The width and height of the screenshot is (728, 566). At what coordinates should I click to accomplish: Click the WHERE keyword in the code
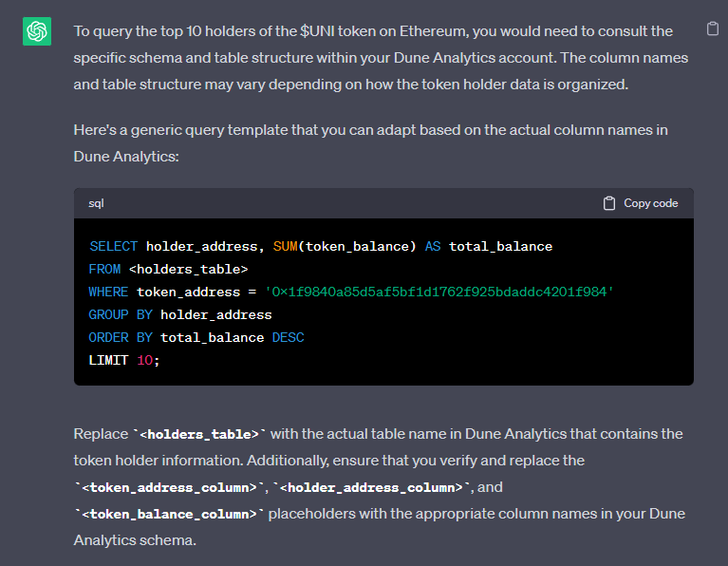(108, 292)
